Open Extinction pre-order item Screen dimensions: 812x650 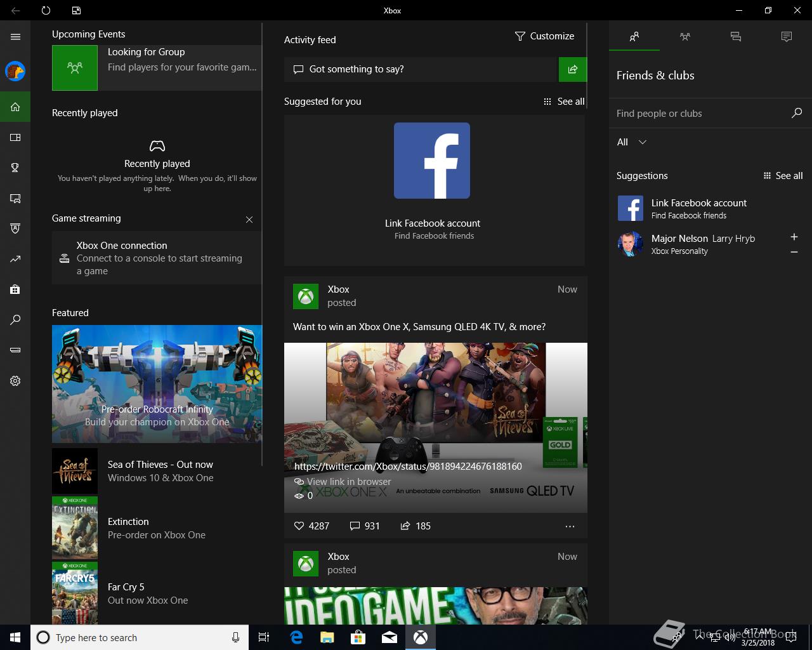click(x=157, y=528)
